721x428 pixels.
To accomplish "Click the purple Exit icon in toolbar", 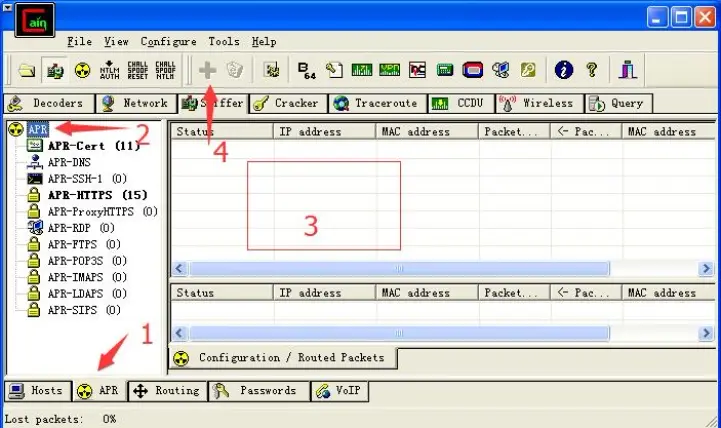I will click(628, 70).
